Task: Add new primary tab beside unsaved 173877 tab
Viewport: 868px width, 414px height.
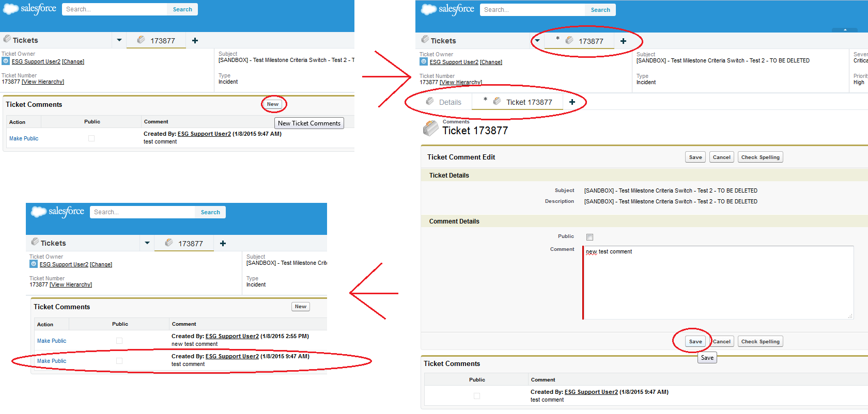Action: pos(623,41)
